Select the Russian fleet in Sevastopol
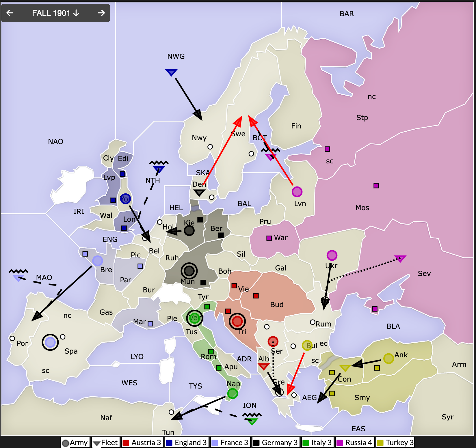 [x=400, y=258]
